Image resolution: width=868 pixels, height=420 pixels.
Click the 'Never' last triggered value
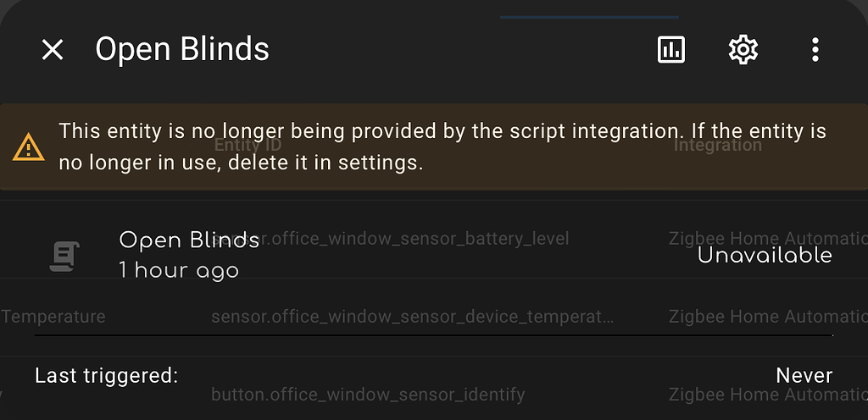point(804,375)
